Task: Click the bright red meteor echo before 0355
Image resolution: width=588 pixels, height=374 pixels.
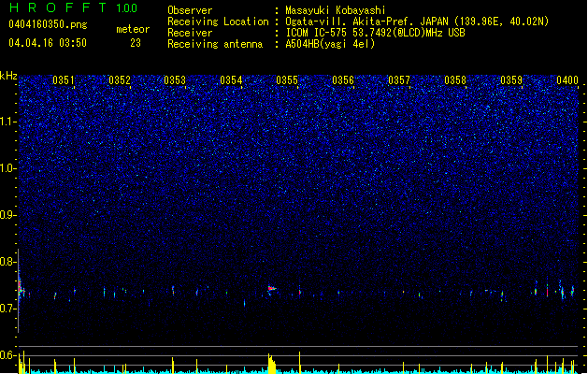Action: pyautogui.click(x=271, y=289)
